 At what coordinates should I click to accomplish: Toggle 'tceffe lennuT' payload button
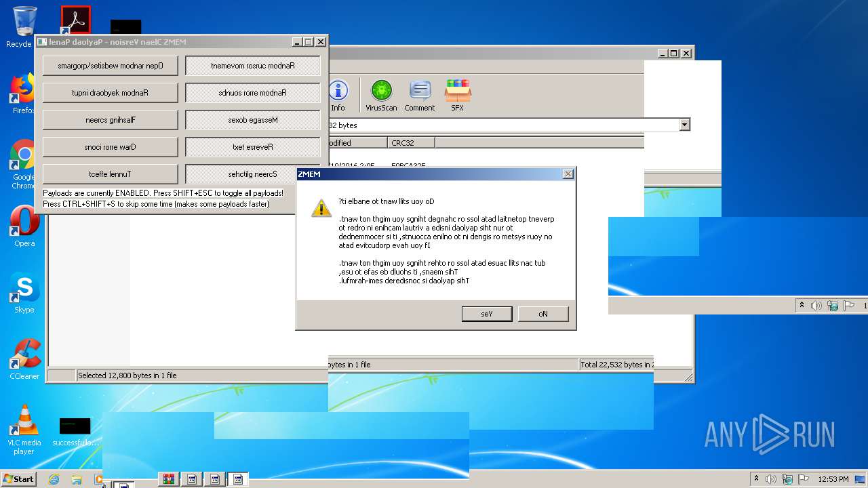(111, 174)
